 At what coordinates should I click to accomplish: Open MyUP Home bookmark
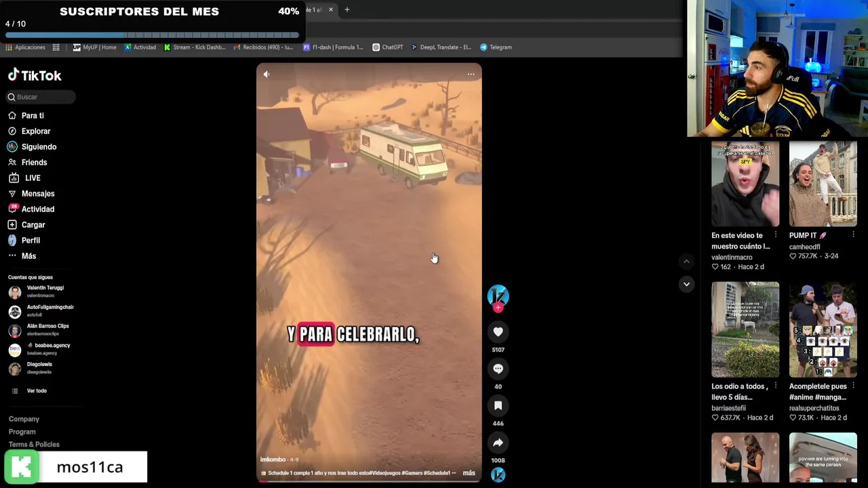pyautogui.click(x=94, y=47)
